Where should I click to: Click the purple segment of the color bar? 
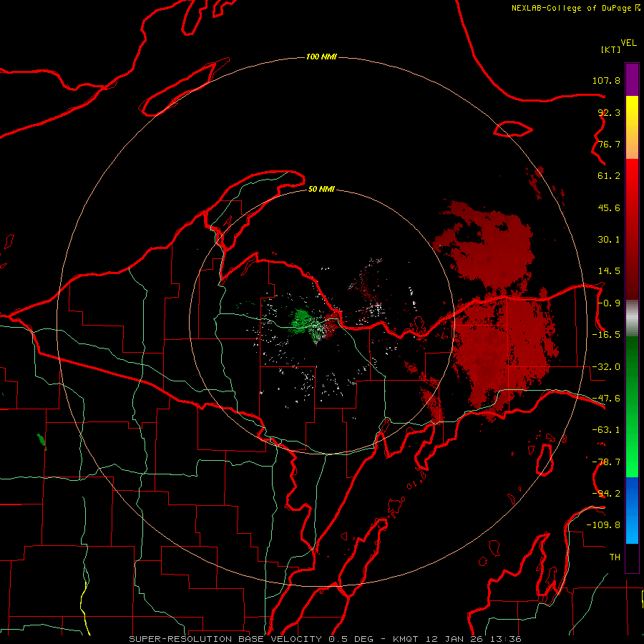pyautogui.click(x=632, y=80)
